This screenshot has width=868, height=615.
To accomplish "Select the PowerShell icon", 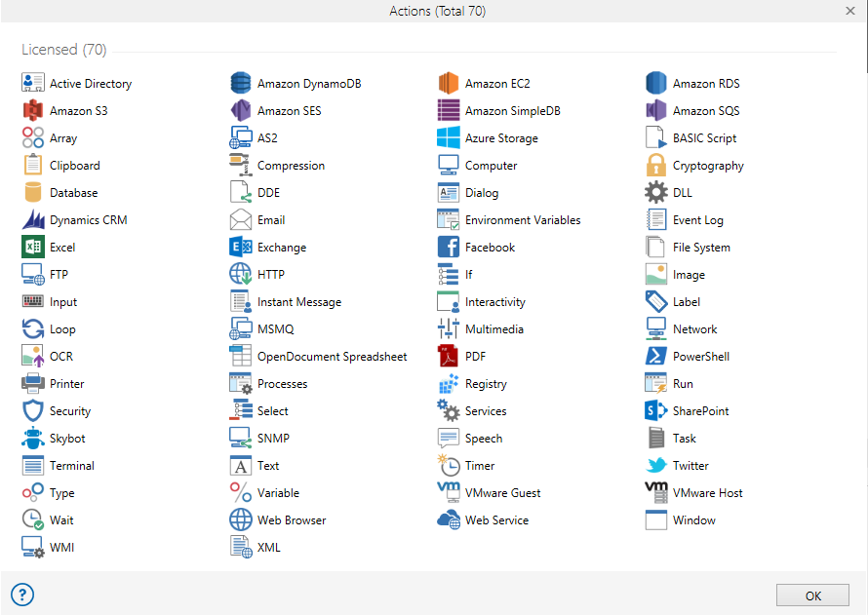I will pos(656,356).
